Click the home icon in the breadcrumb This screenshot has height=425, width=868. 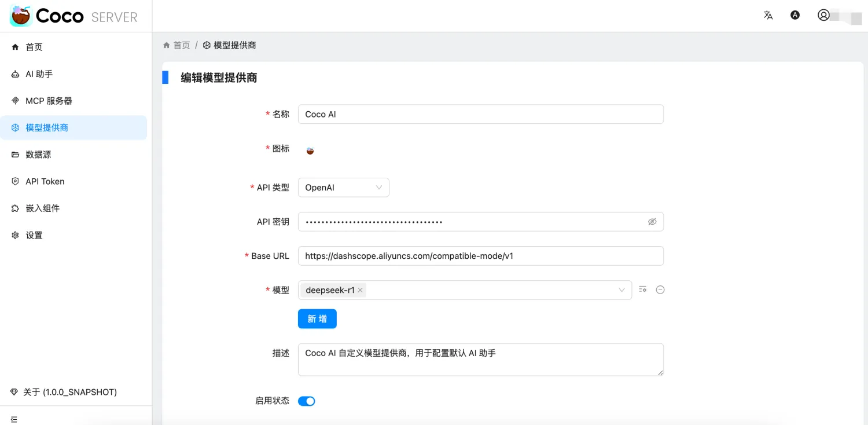coord(167,45)
